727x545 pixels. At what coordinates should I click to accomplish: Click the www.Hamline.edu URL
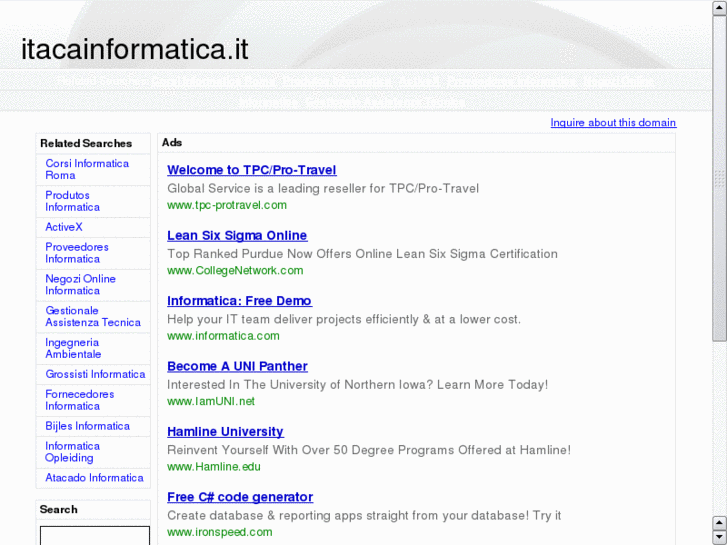214,467
